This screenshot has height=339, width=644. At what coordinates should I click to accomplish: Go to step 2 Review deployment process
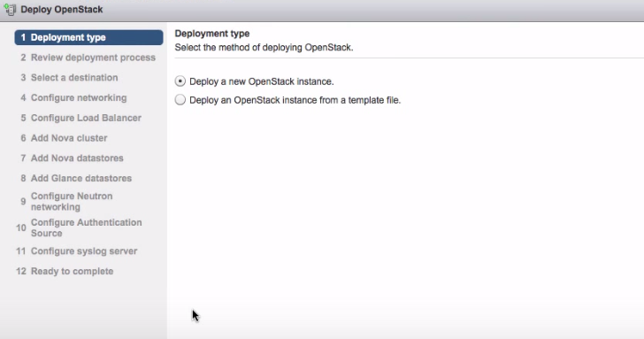click(x=88, y=58)
